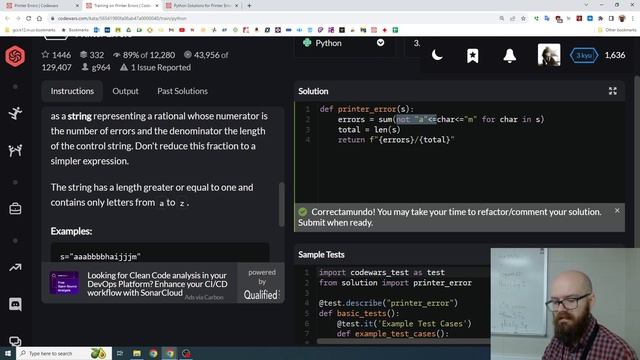640x360 pixels.
Task: Open Windows Task View
Action: tap(120, 353)
